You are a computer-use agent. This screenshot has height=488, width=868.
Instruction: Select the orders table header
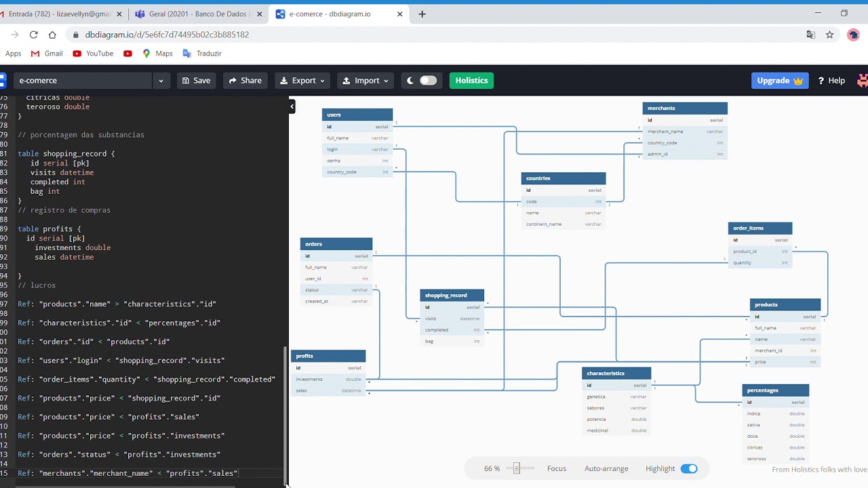[x=336, y=244]
